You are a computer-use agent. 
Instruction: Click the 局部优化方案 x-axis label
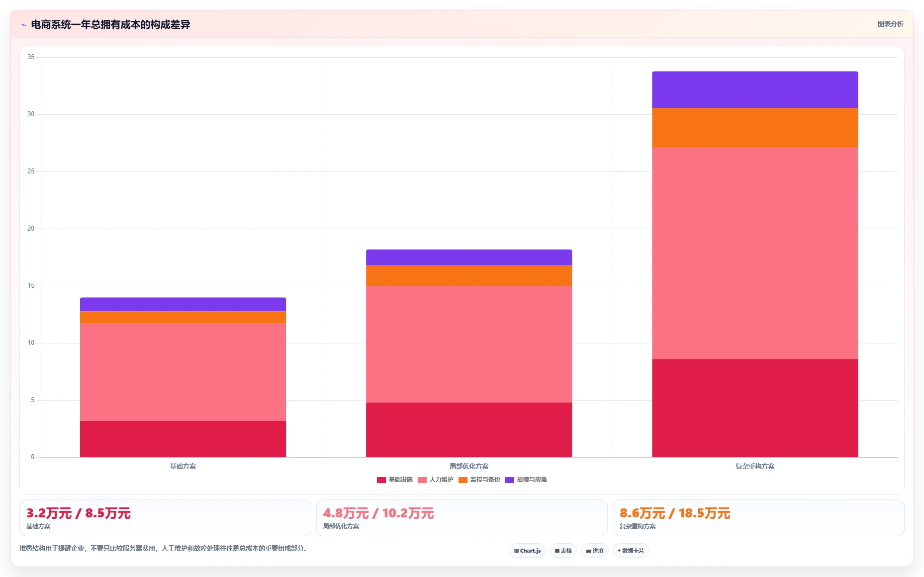(x=469, y=467)
